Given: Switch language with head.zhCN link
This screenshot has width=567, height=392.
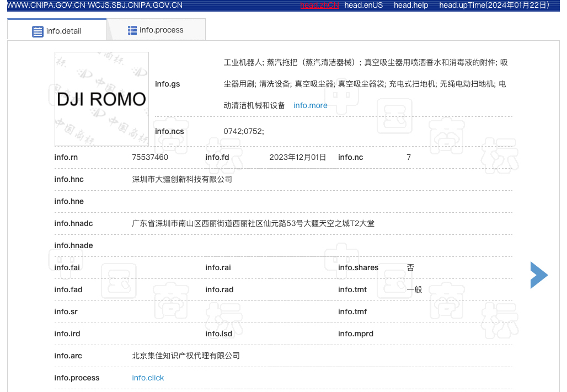Looking at the screenshot, I should (x=320, y=5).
